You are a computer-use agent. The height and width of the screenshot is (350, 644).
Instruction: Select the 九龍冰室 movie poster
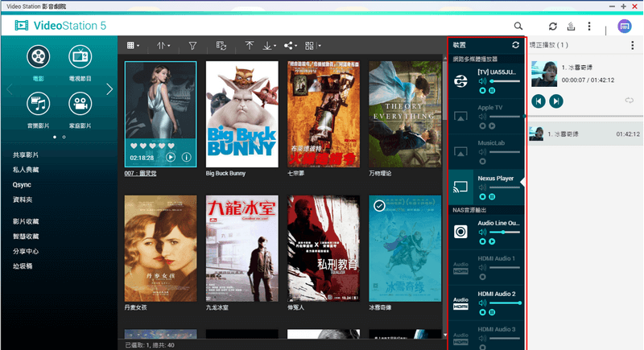coord(242,249)
